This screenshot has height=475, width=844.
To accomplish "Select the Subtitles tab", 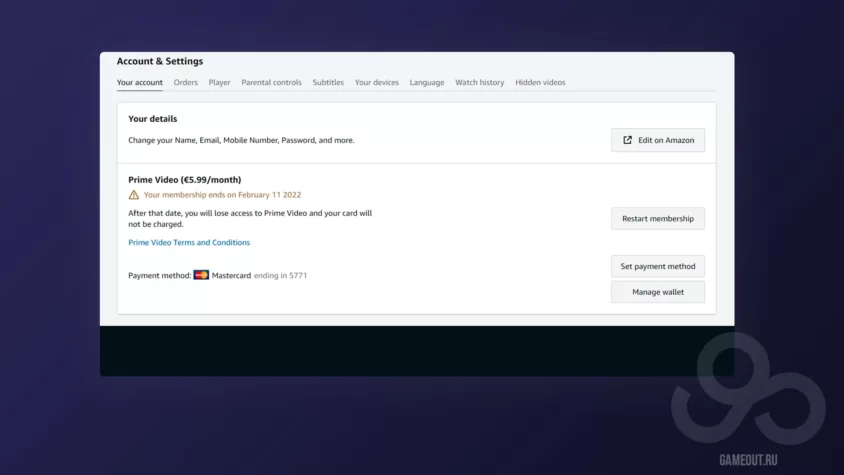I will [328, 82].
